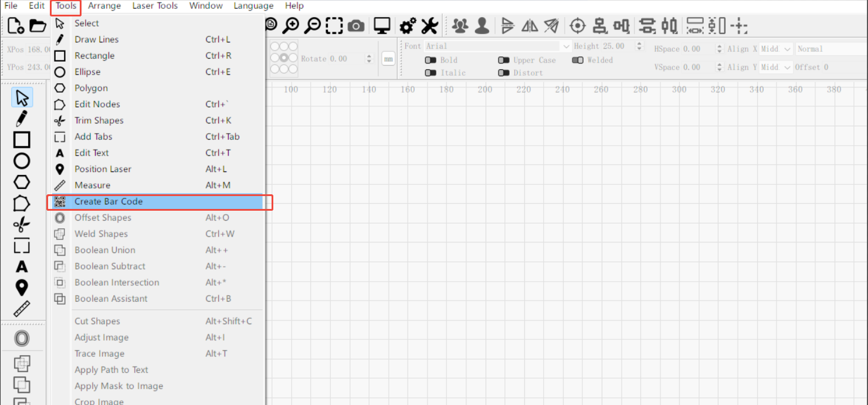Click the mm units button

click(388, 59)
